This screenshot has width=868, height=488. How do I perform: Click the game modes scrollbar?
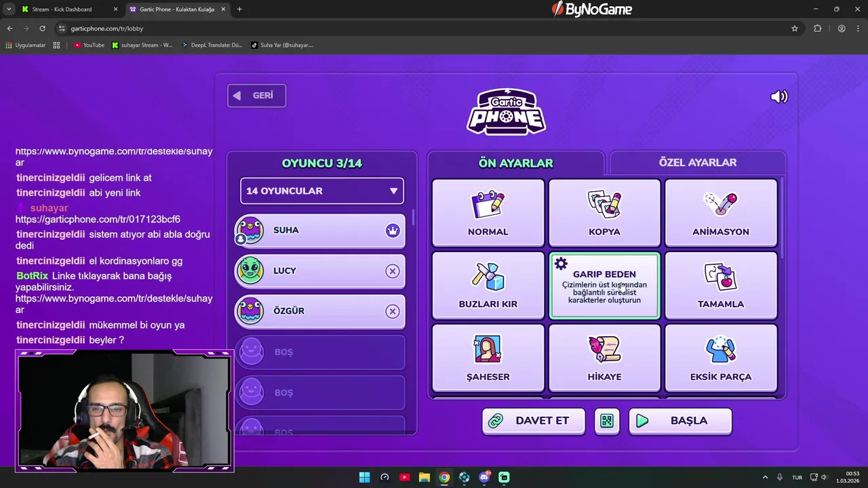(x=783, y=217)
